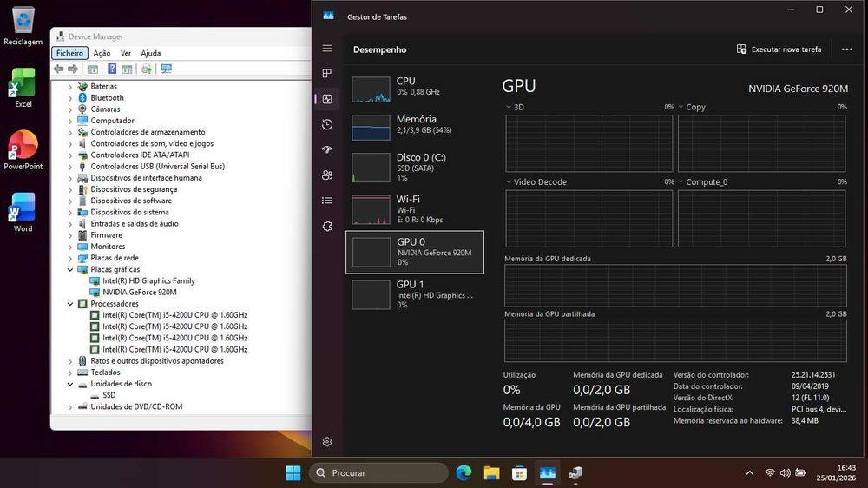Open the Processes page in Task Manager sidebar
The width and height of the screenshot is (868, 488).
(327, 73)
